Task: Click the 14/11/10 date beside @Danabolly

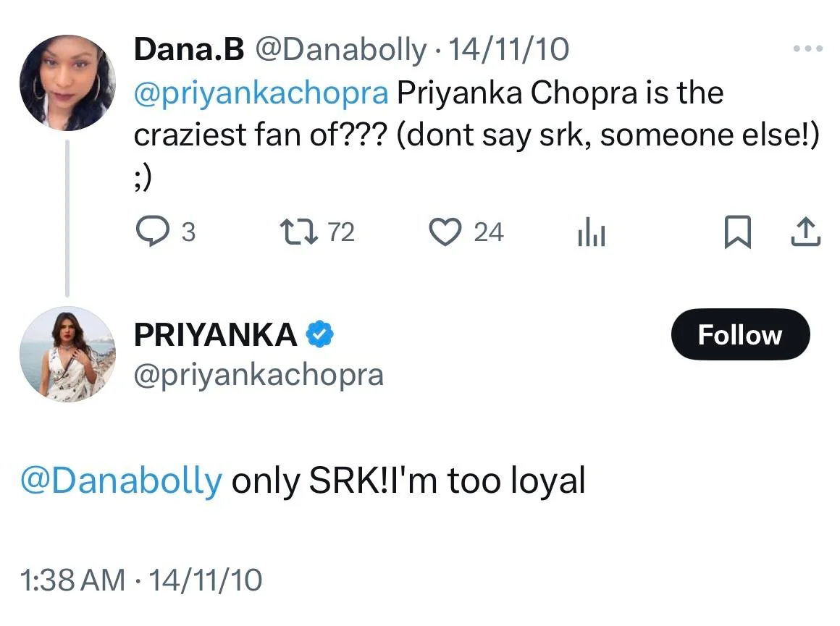Action: point(508,49)
